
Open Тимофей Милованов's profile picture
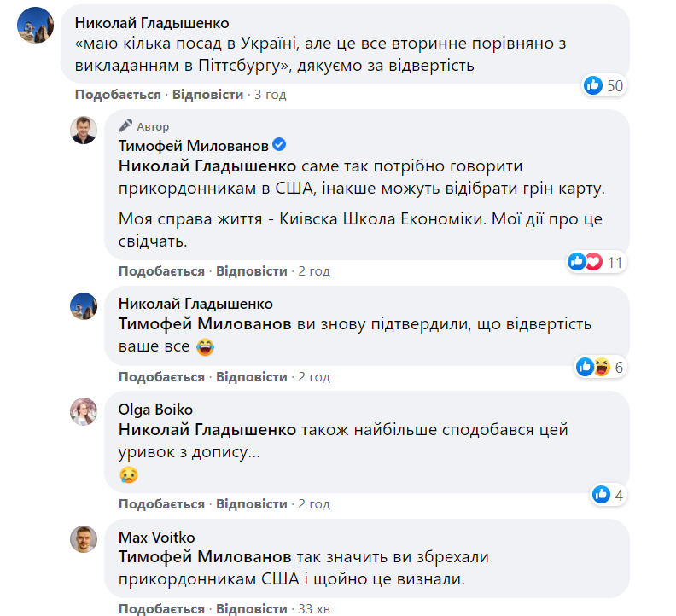click(x=83, y=131)
